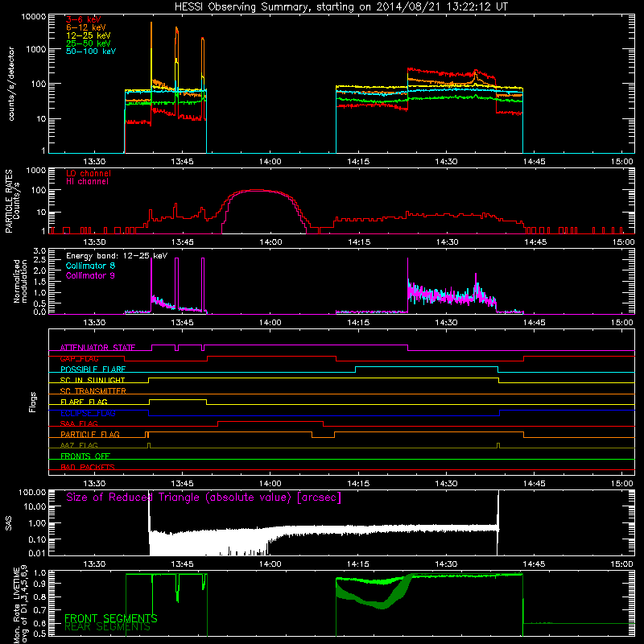Image resolution: width=644 pixels, height=644 pixels.
Task: Click the cyan '50-100 keV' legend label
Action: 91,51
